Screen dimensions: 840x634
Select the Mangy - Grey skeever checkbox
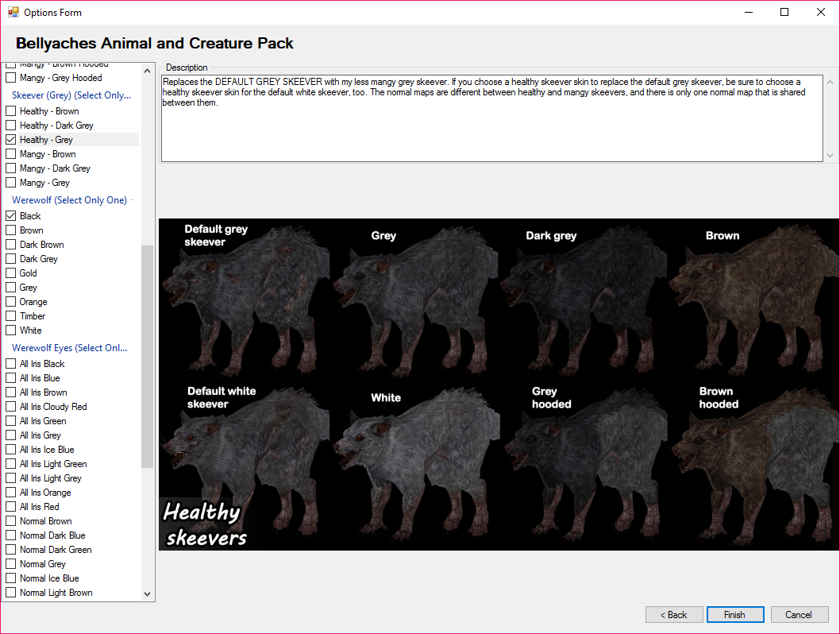[10, 183]
